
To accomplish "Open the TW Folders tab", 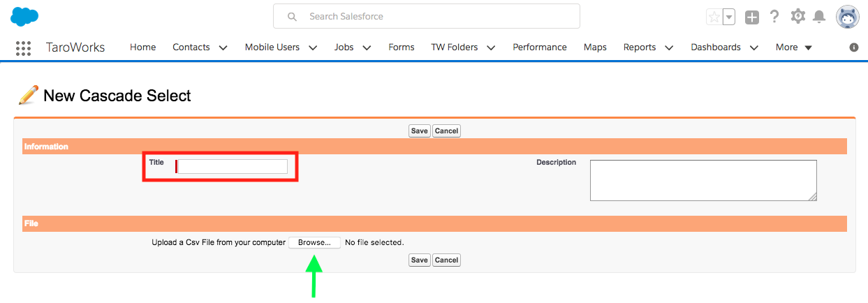I will pos(455,47).
